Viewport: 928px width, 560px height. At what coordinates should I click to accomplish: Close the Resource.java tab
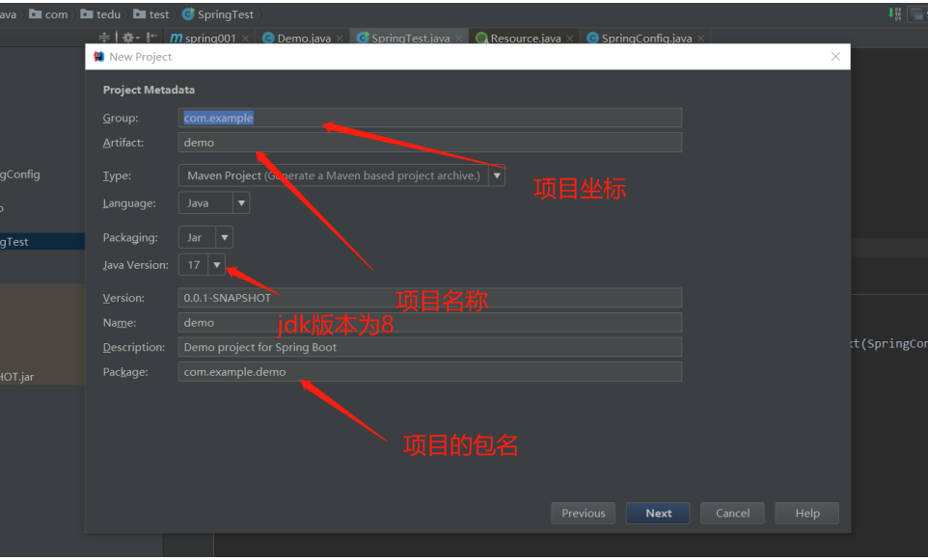click(x=570, y=39)
